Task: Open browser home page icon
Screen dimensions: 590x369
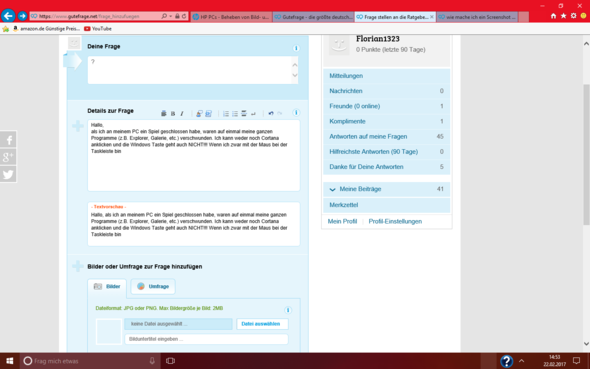Action: click(x=553, y=16)
